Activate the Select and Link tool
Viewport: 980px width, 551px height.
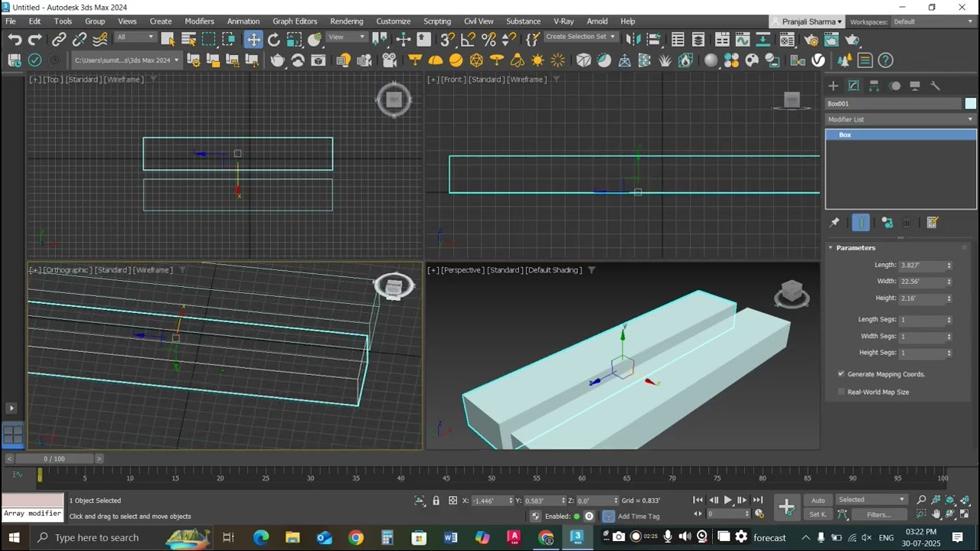(x=59, y=40)
